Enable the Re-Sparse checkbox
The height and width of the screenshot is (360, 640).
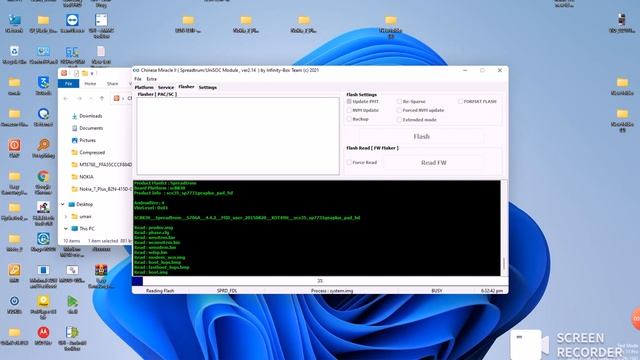pyautogui.click(x=399, y=101)
